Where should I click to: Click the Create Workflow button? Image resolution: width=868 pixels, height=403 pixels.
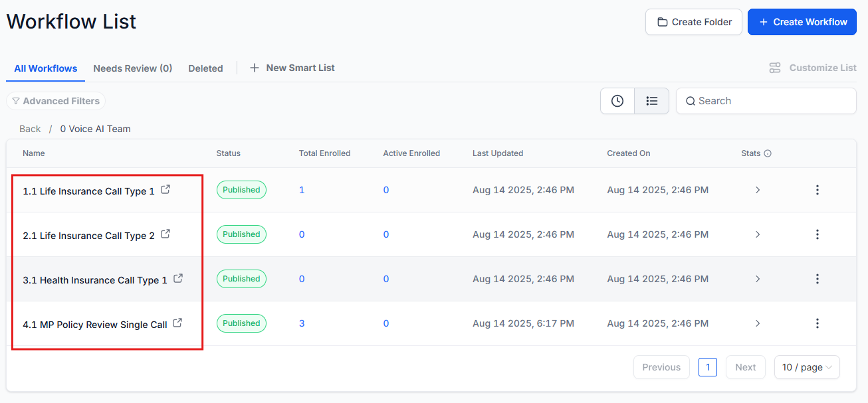click(x=802, y=22)
